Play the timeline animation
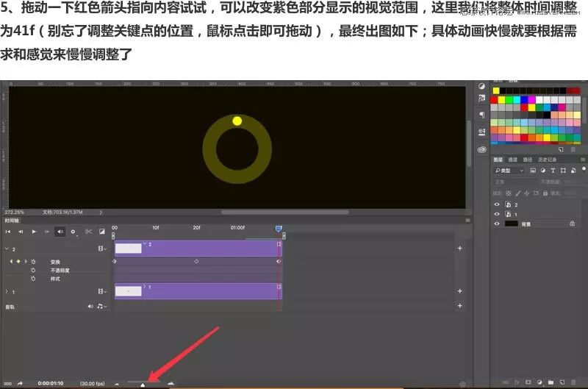This screenshot has width=588, height=389. pos(34,232)
